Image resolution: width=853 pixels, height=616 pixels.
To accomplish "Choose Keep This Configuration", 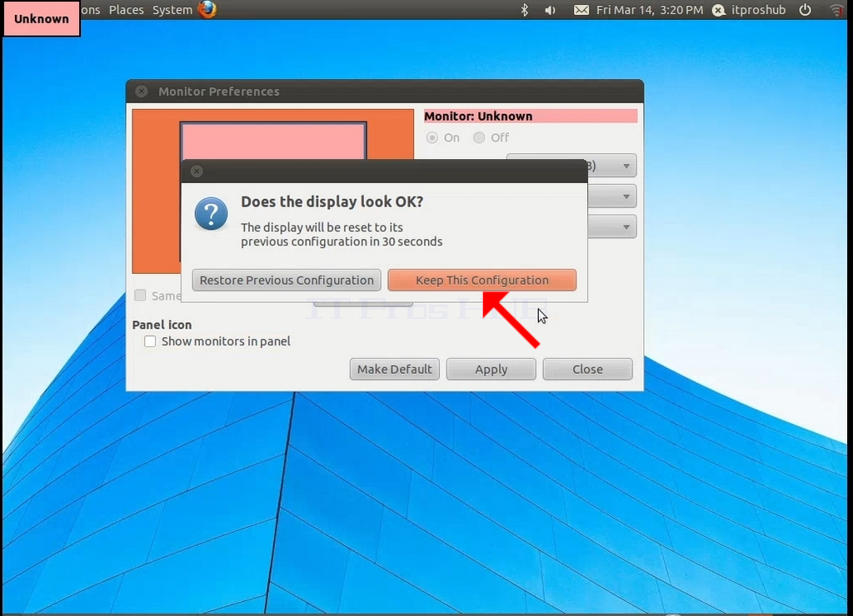I will click(482, 280).
